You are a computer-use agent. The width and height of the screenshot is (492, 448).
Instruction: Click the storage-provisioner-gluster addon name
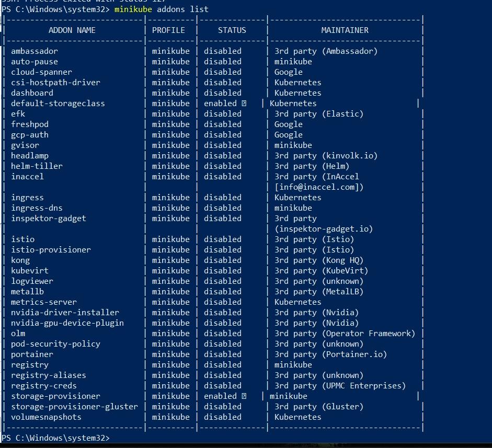pos(74,407)
